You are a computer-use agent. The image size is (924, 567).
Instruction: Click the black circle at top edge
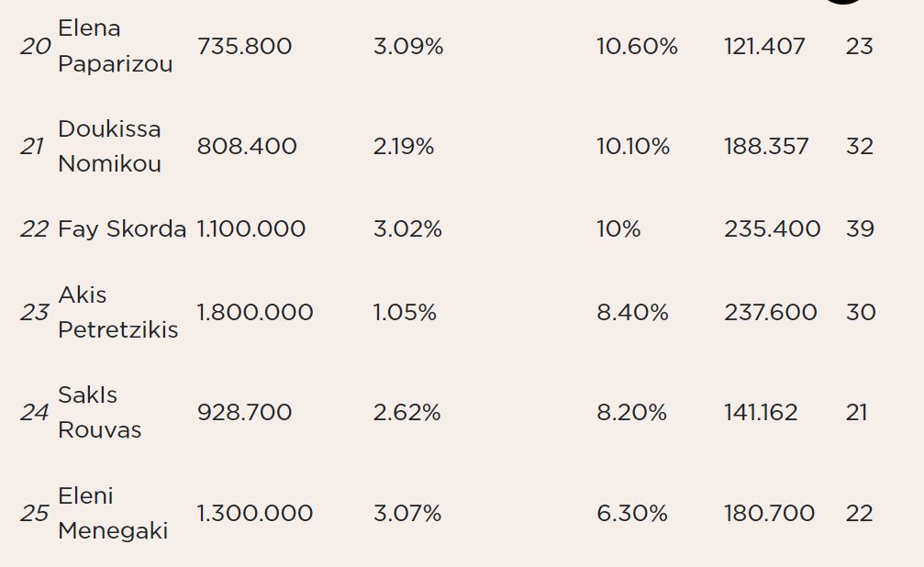(x=843, y=2)
